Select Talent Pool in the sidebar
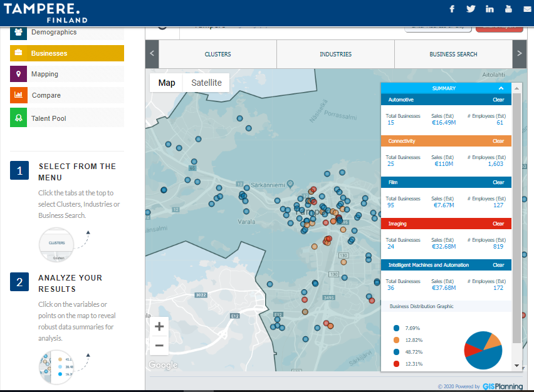The height and width of the screenshot is (392, 534). pyautogui.click(x=67, y=118)
